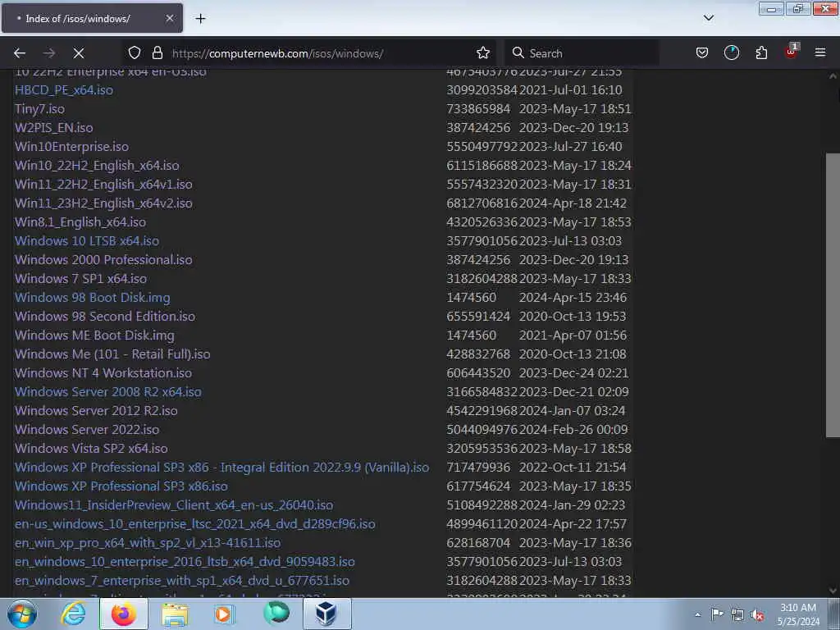The image size is (840, 630).
Task: Open the Firefox hamburger menu
Action: click(820, 52)
